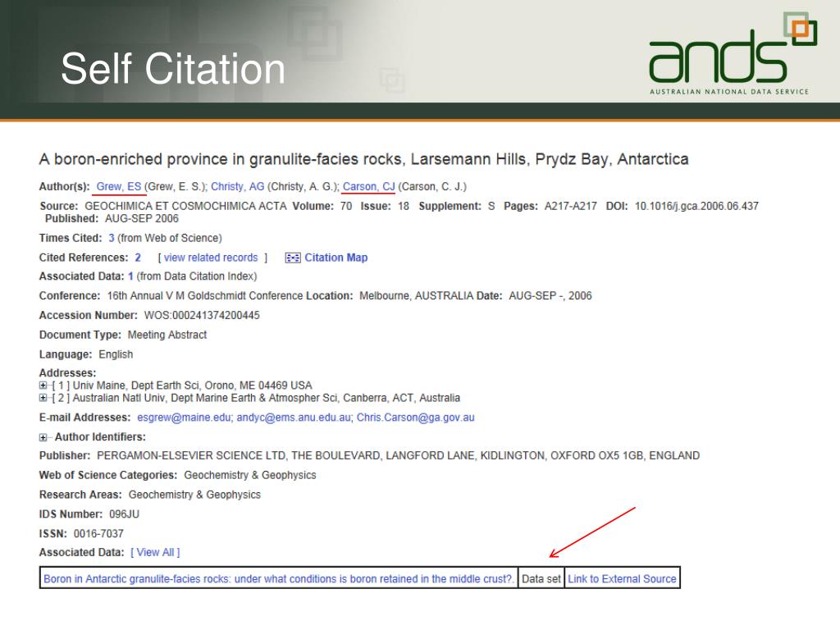Open the Citation Map link text

click(x=336, y=258)
